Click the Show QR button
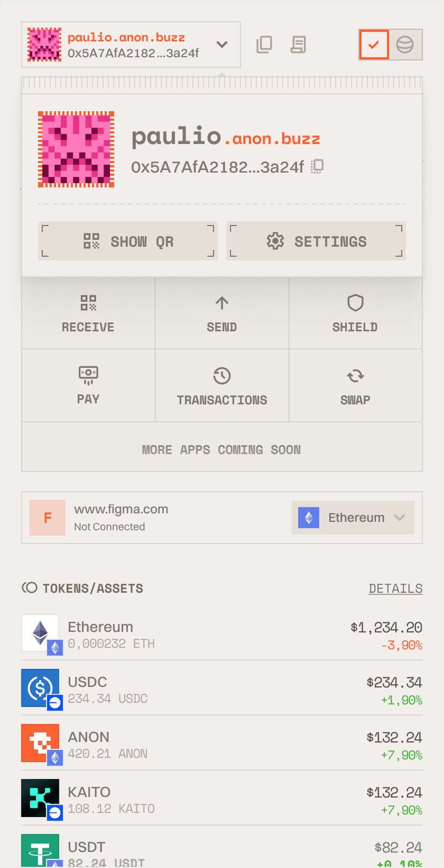The image size is (444, 868). 128,242
